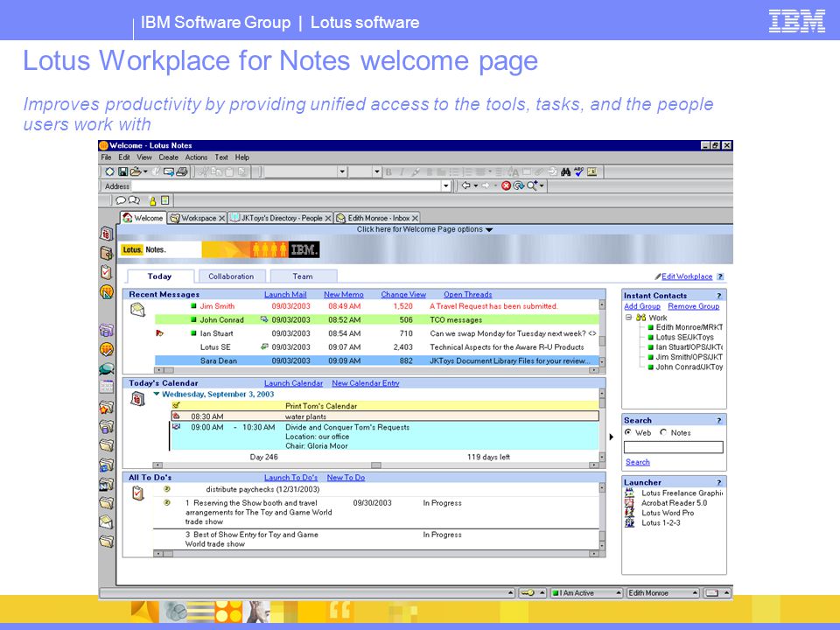Click the envelope icon in Recent Messages

tap(137, 310)
